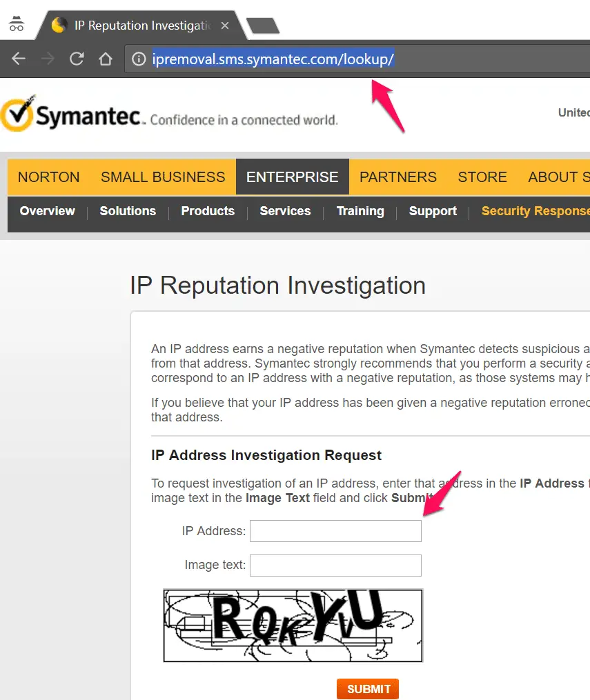Click the browser forward arrow
The image size is (590, 700).
point(48,59)
